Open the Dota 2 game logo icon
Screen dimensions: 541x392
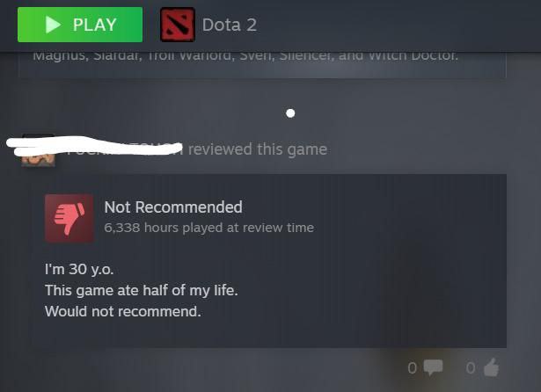coord(178,25)
